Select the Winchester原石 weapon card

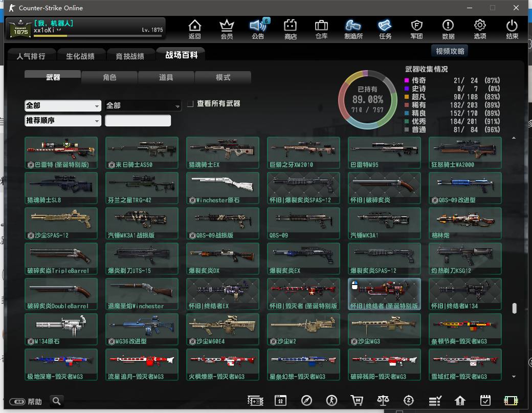point(223,188)
